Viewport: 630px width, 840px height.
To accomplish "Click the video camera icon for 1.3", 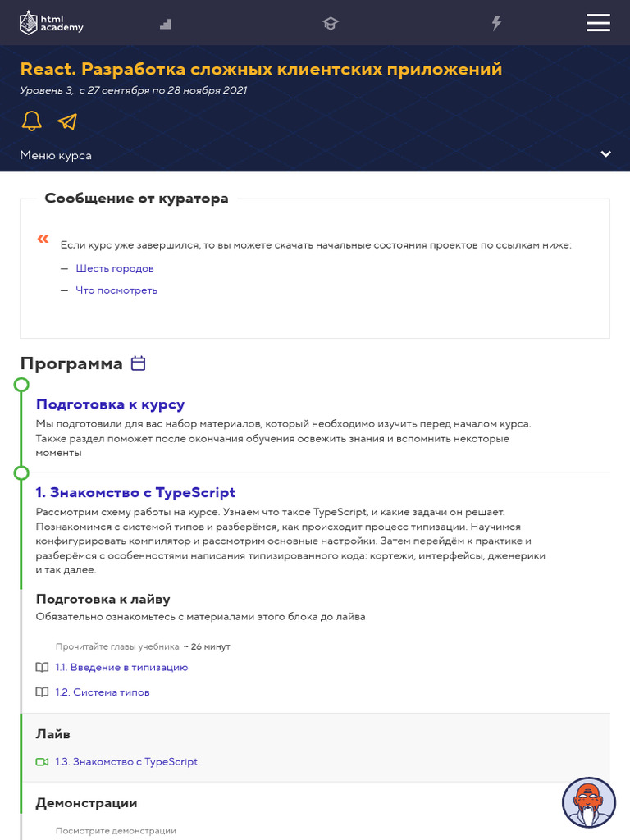I will [x=42, y=762].
